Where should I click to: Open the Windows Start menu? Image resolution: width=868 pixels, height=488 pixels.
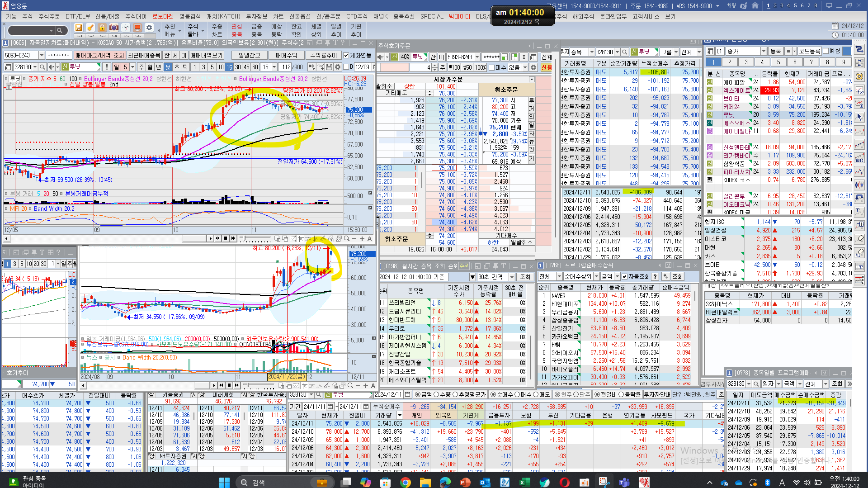(224, 482)
